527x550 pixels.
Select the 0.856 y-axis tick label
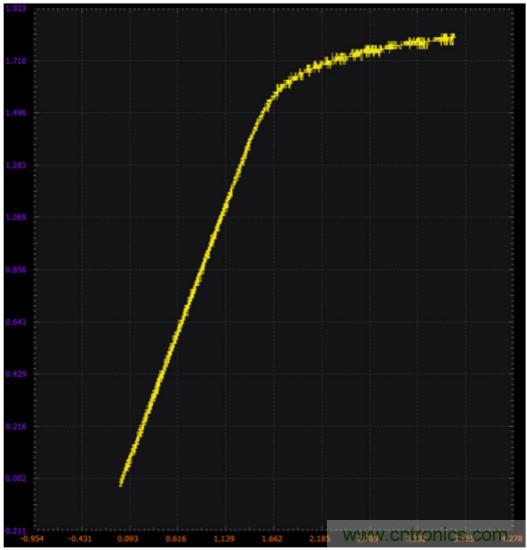tap(16, 270)
